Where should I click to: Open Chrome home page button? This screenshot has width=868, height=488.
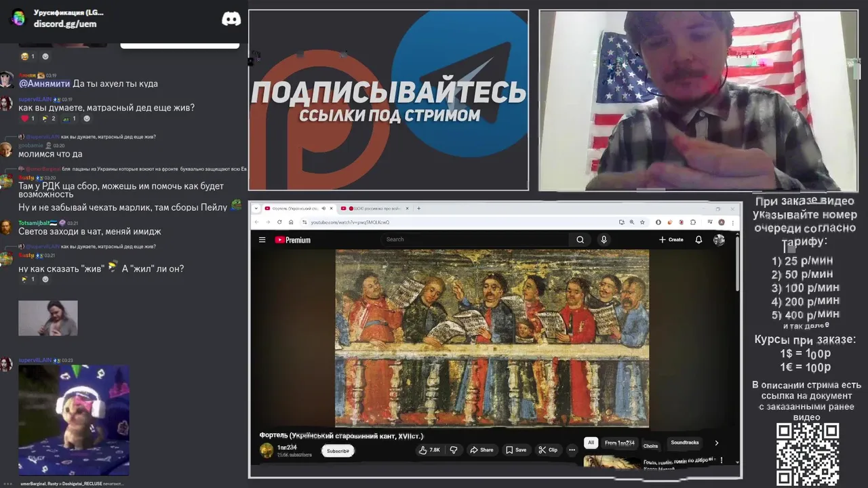click(291, 222)
